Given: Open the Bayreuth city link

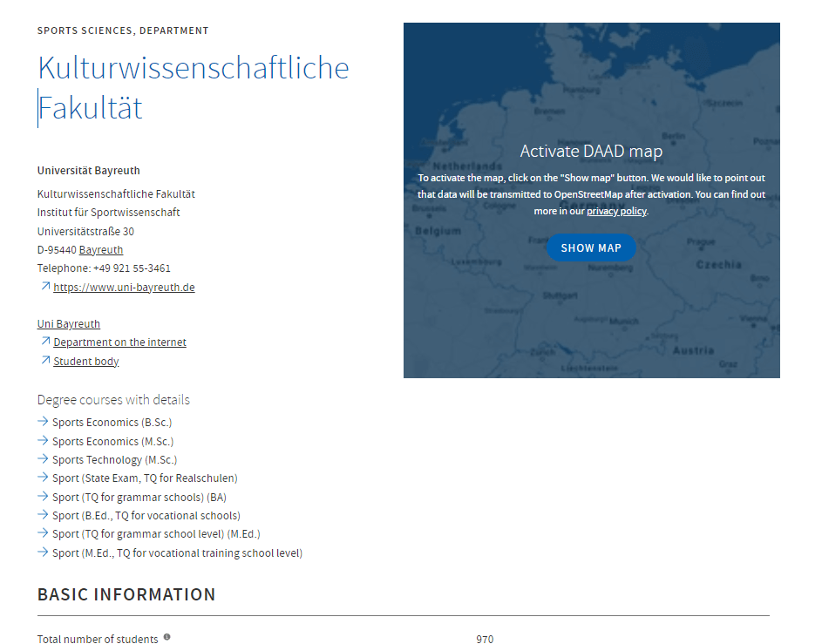Looking at the screenshot, I should pyautogui.click(x=101, y=250).
